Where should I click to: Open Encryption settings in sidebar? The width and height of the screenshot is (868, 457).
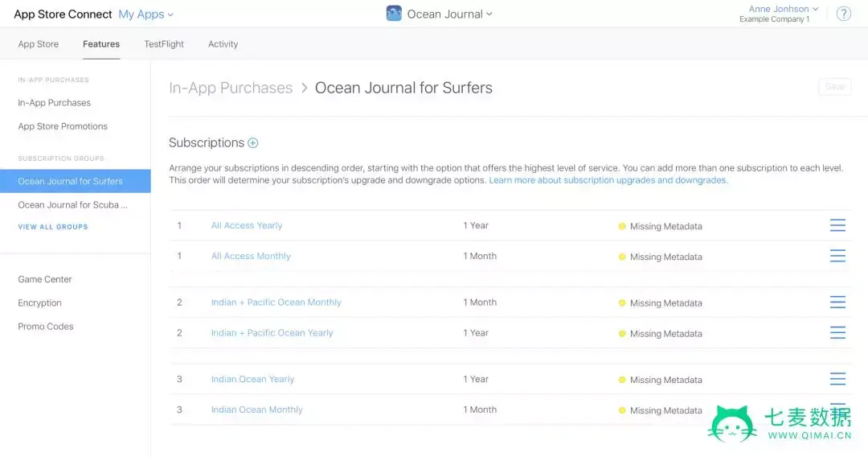tap(40, 303)
